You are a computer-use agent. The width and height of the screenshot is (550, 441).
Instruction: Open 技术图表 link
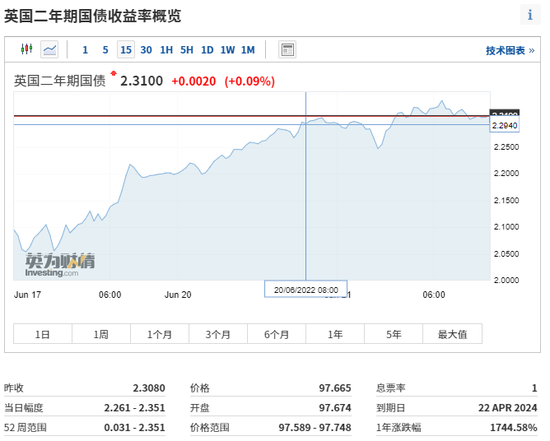510,51
